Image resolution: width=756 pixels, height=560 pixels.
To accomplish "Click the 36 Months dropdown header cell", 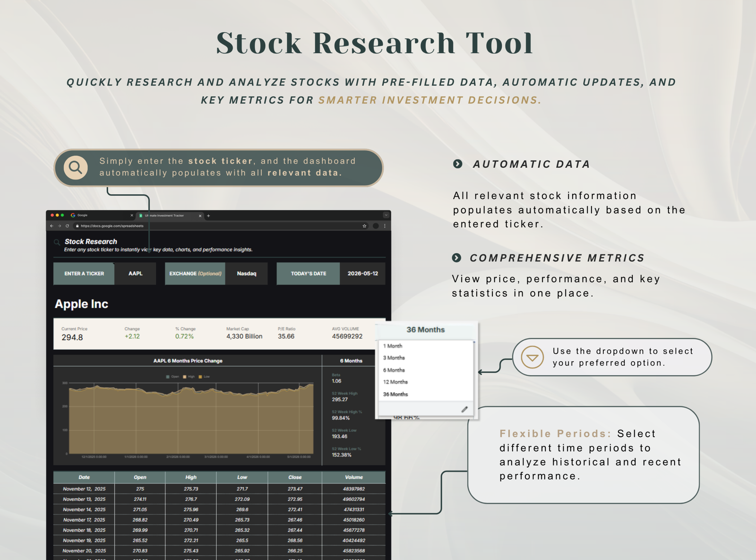I will [x=426, y=330].
